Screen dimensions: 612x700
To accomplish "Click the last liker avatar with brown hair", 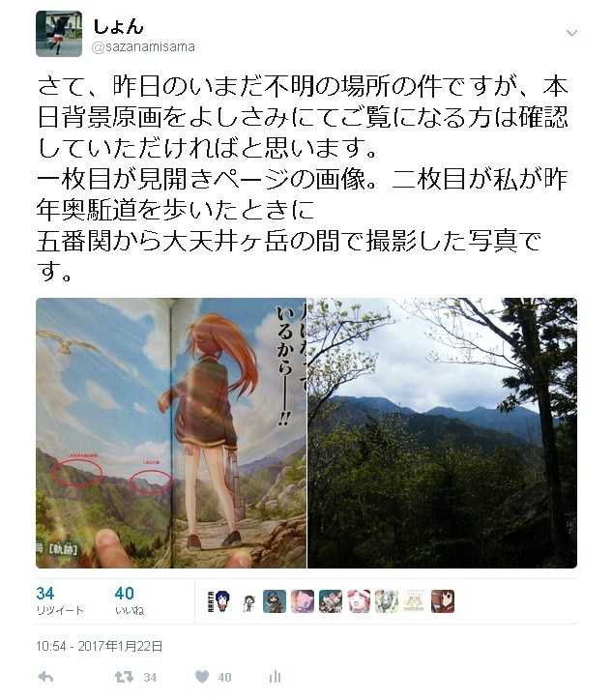I will click(x=443, y=600).
